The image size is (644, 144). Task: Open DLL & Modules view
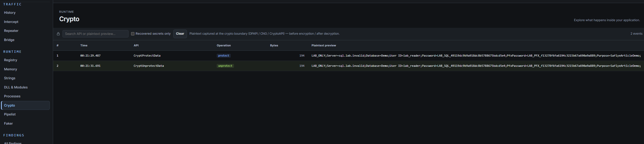tap(16, 87)
